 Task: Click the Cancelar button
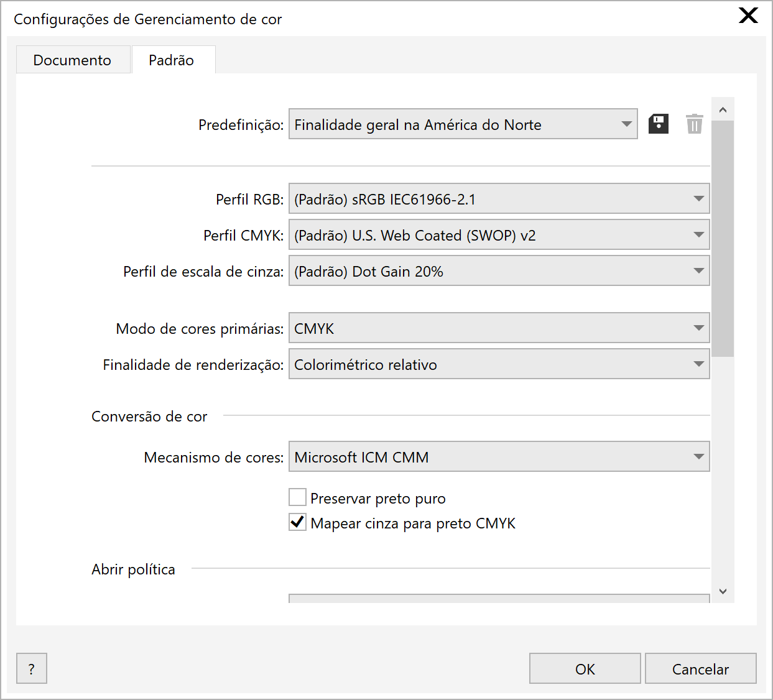(x=700, y=669)
